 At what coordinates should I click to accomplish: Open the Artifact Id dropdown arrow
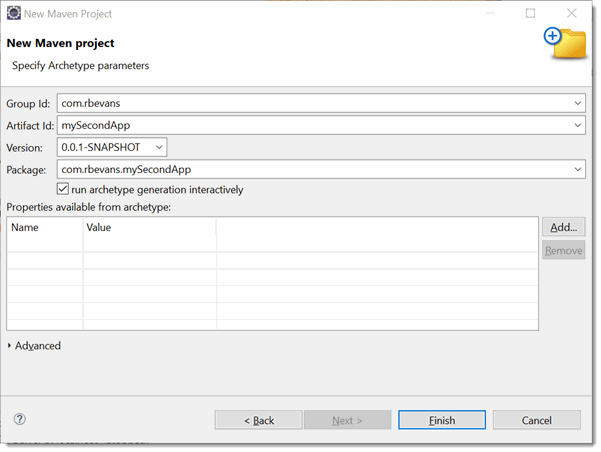578,125
